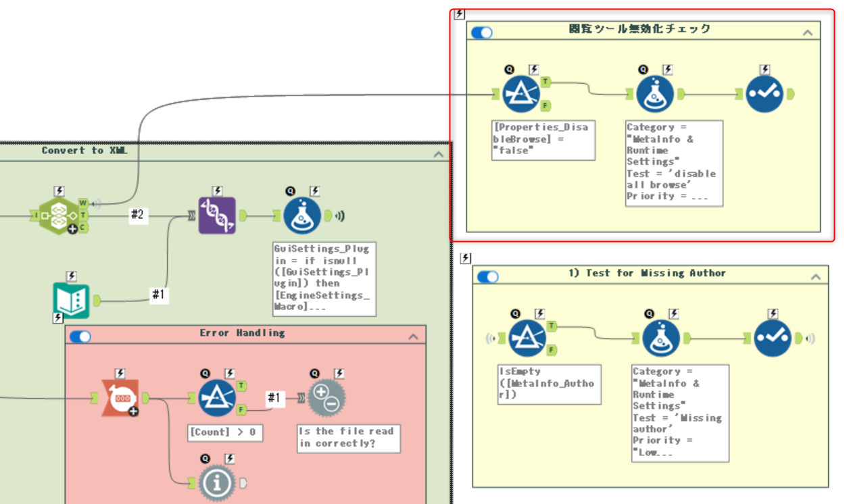Select the purple DNA Union tool
The width and height of the screenshot is (849, 504).
[x=217, y=216]
